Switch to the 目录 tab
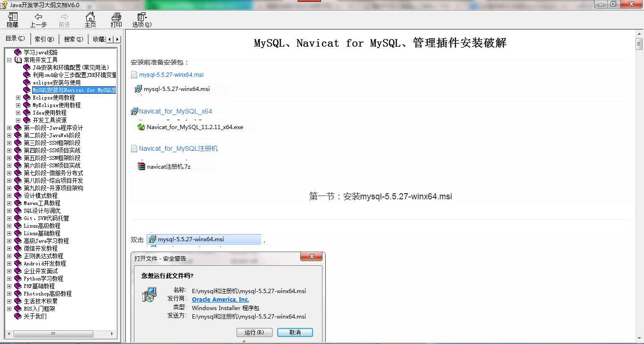 click(x=16, y=39)
